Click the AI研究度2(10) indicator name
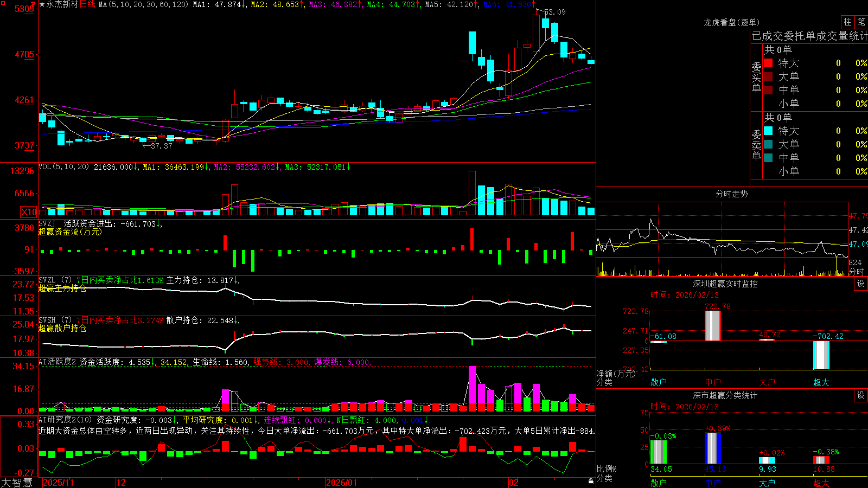Viewport: 868px width, 488px height. click(x=65, y=420)
